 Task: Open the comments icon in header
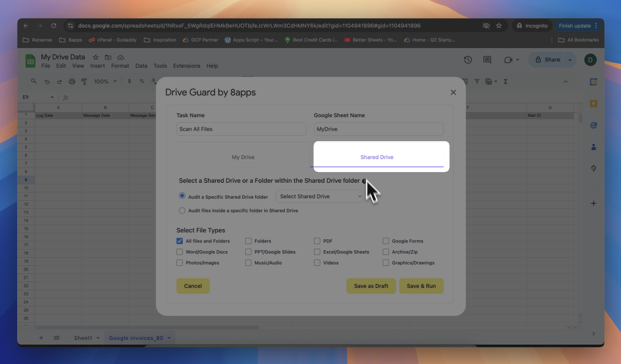pos(487,60)
